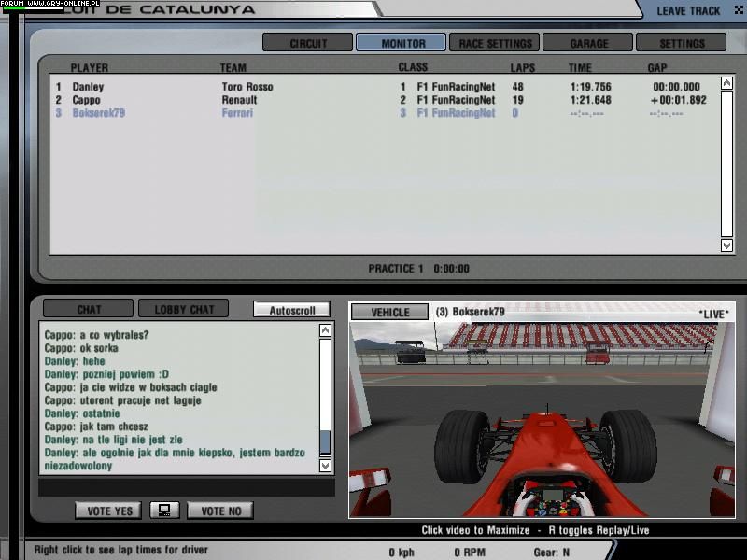Switch to the Circuit tab
Image resolution: width=747 pixels, height=560 pixels.
308,43
